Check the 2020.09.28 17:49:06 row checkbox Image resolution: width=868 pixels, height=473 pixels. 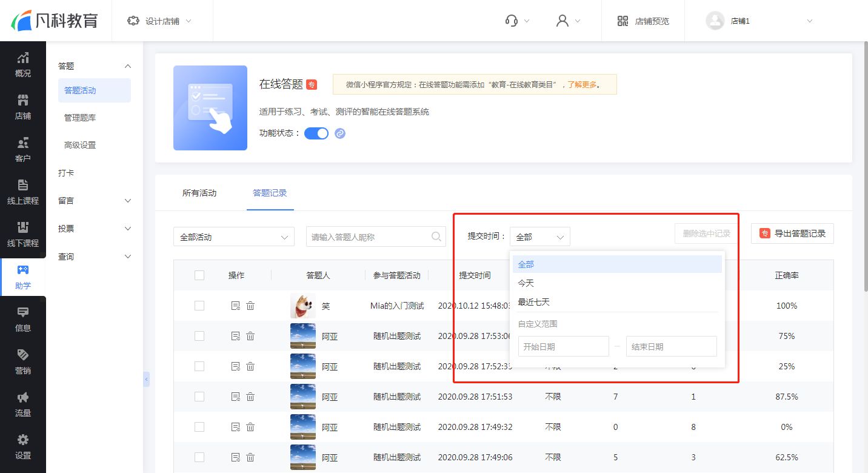tap(199, 457)
